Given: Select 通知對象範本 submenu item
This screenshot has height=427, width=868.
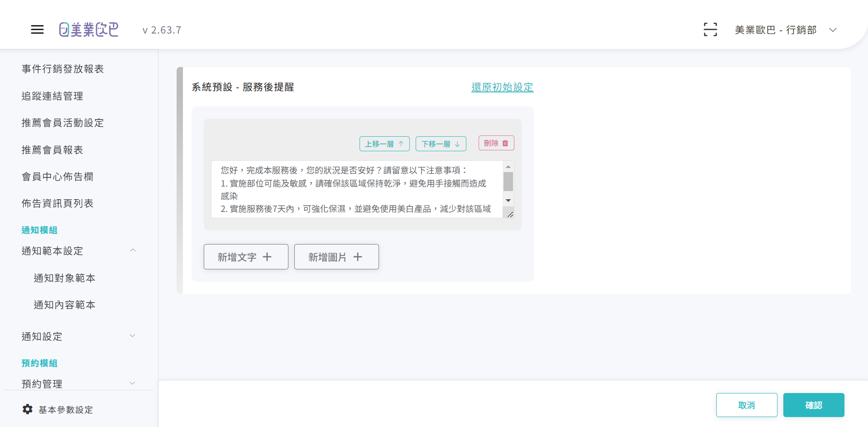Looking at the screenshot, I should click(65, 278).
